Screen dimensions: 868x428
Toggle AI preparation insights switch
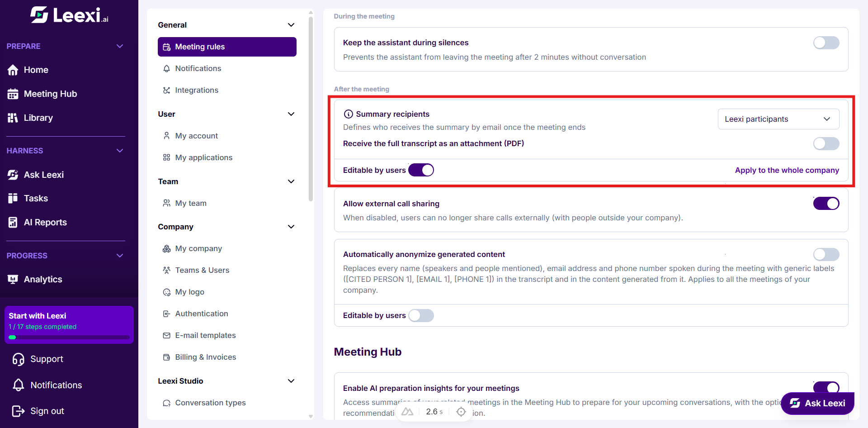pos(826,388)
